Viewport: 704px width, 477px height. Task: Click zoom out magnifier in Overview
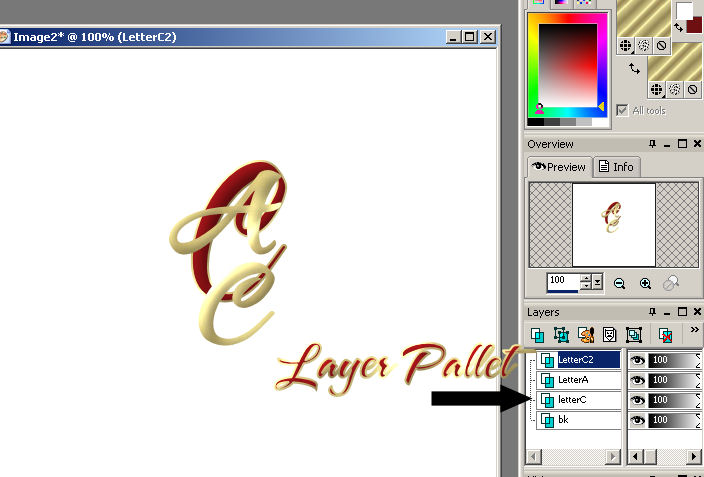pos(620,284)
